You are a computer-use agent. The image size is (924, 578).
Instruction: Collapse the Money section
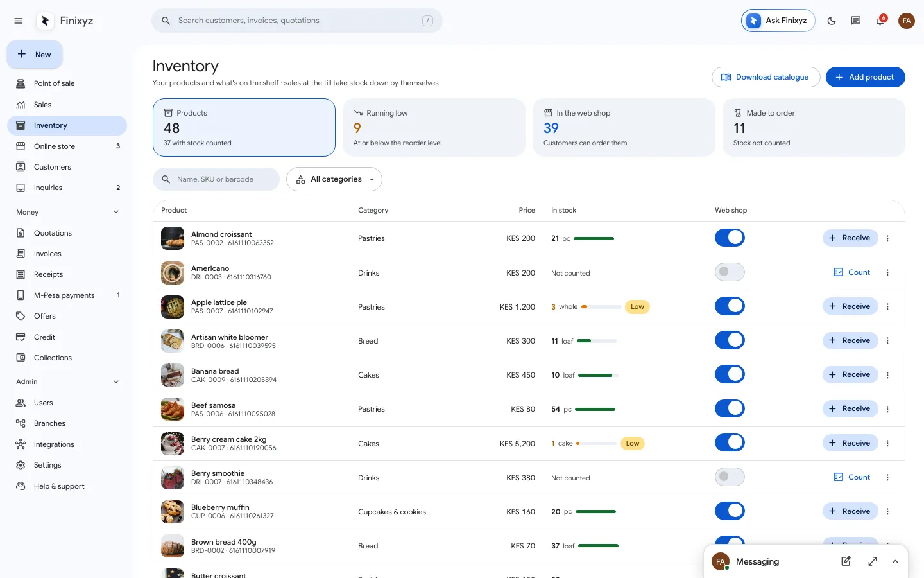click(116, 212)
